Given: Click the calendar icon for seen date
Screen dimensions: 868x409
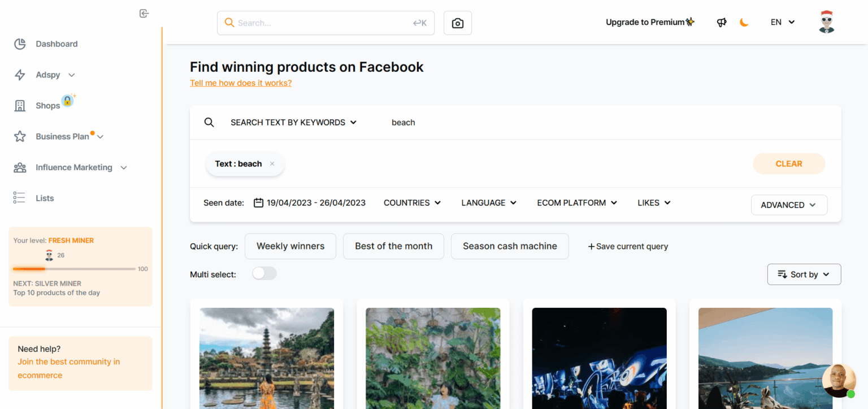Looking at the screenshot, I should (x=258, y=203).
